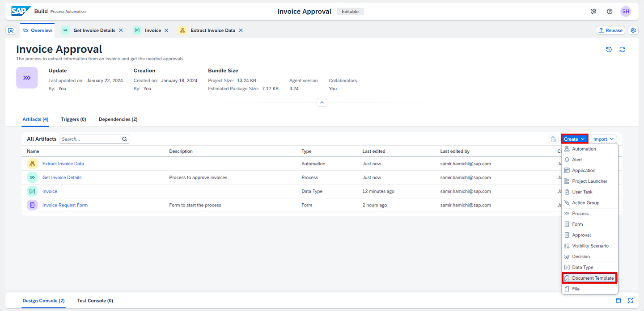Choose Approval from Create menu
644x311 pixels.
pos(589,235)
